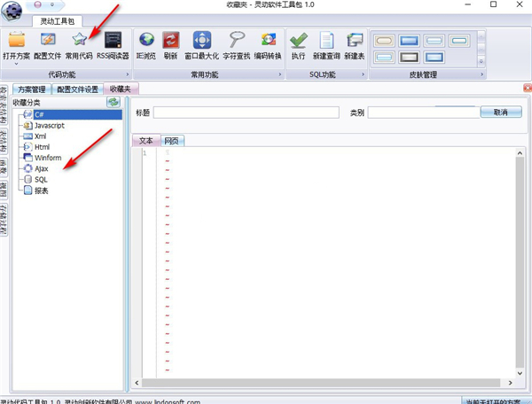The image size is (532, 404).
Task: Refresh the 收藏分类 tree with green icon
Action: (113, 103)
